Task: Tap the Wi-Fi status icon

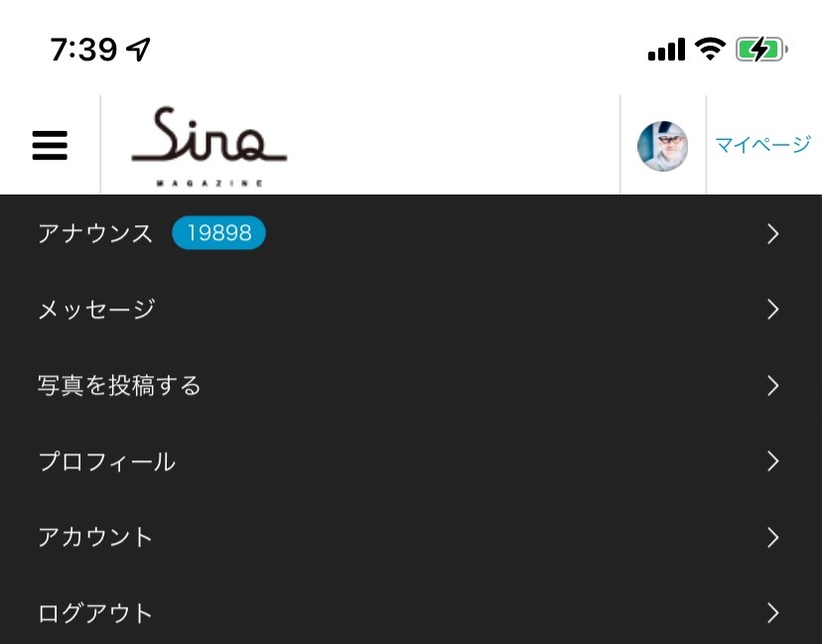Action: point(711,50)
